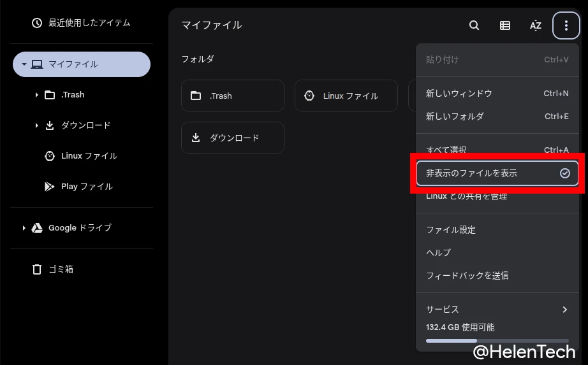Expand the ダウンロード arrow in sidebar
588x365 pixels.
pyautogui.click(x=37, y=125)
